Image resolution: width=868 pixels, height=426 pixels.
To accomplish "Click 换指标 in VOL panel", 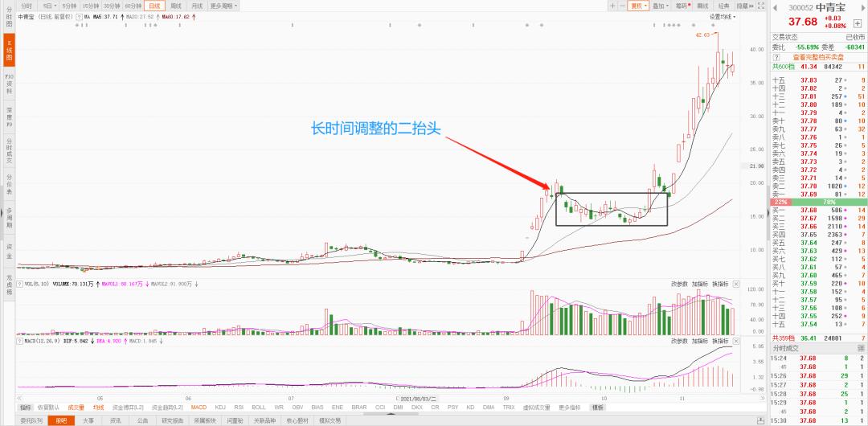I will [x=719, y=284].
